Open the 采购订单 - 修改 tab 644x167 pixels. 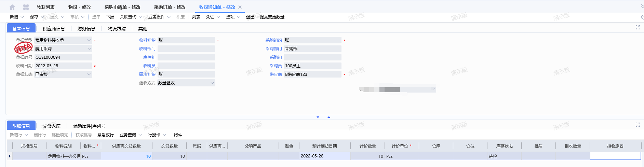(170, 7)
